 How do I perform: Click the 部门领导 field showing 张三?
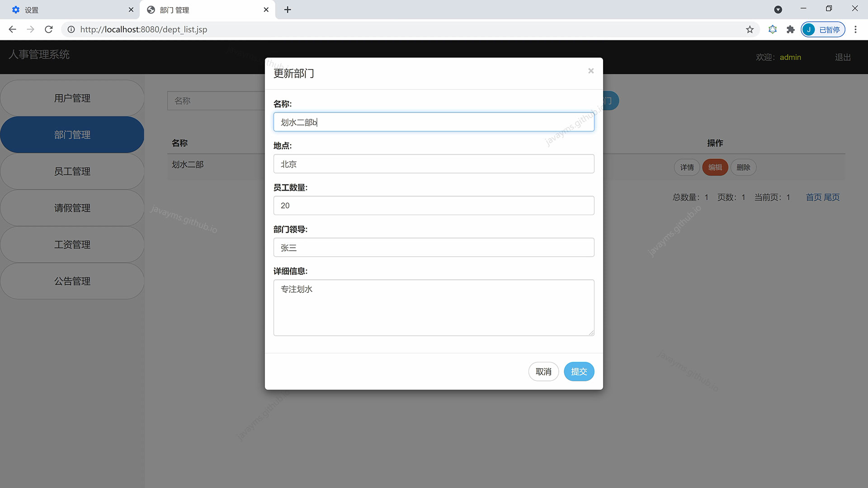[x=433, y=248]
